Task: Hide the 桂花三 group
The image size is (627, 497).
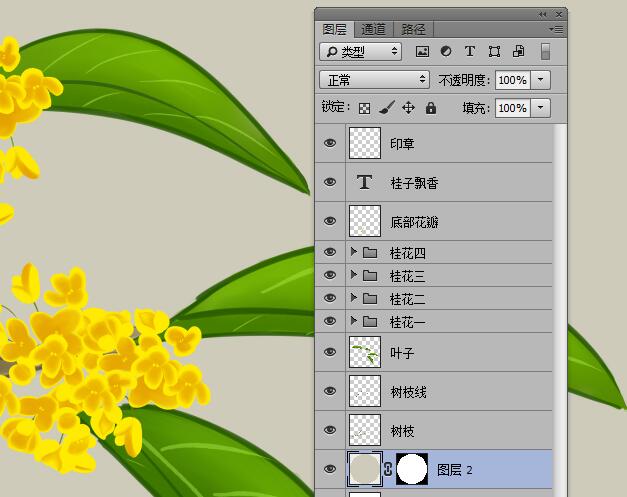Action: 329,275
